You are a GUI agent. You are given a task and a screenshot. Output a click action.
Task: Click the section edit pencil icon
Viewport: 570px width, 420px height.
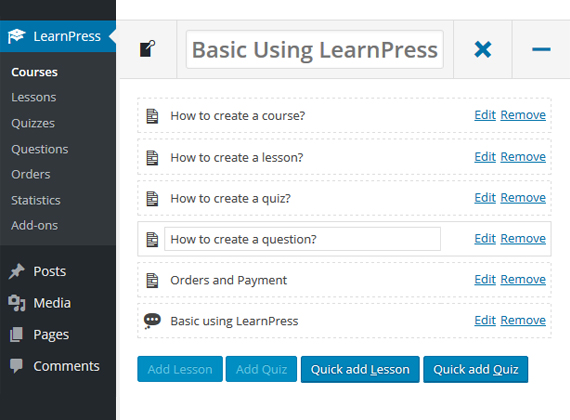(x=148, y=49)
